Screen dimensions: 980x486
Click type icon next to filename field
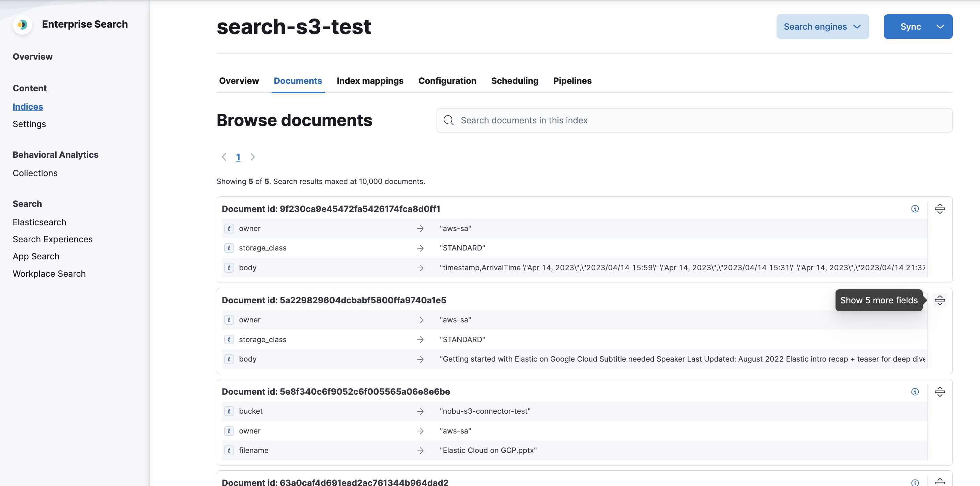[x=229, y=450]
